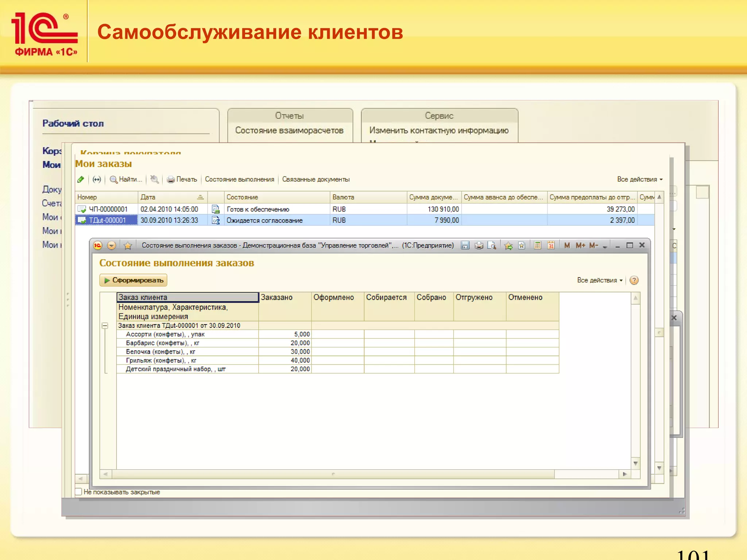This screenshot has height=560, width=747.
Task: Click the 130 910,00 sum cell
Action: coord(434,209)
